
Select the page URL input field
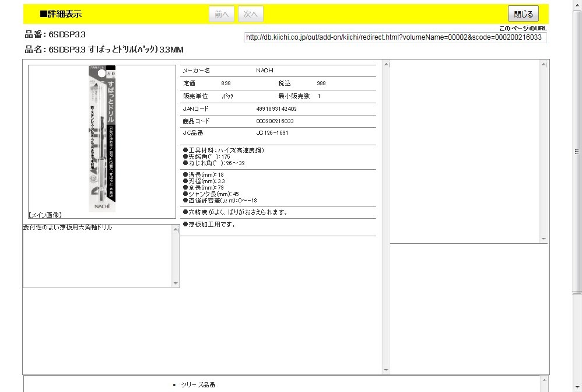tap(395, 37)
